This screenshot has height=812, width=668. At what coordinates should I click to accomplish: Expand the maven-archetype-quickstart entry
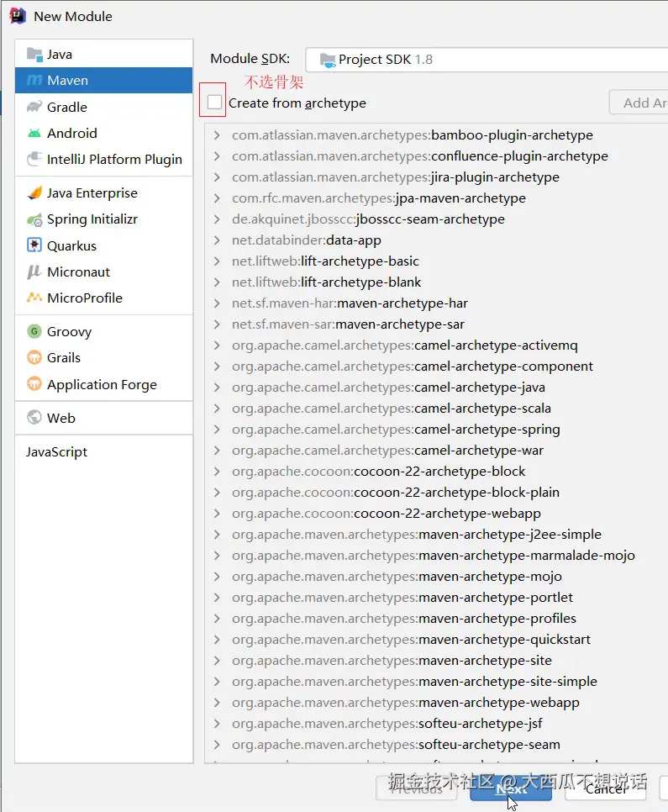pyautogui.click(x=217, y=640)
